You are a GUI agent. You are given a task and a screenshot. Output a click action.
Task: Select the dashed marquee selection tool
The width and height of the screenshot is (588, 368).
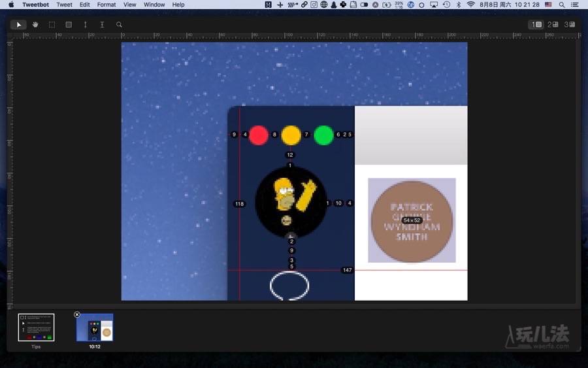pos(52,25)
